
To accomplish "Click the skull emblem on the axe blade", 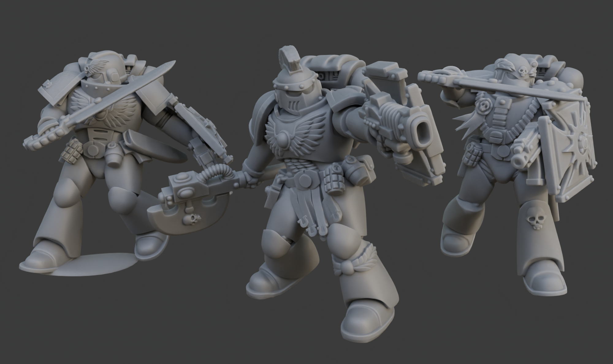I will (x=188, y=219).
